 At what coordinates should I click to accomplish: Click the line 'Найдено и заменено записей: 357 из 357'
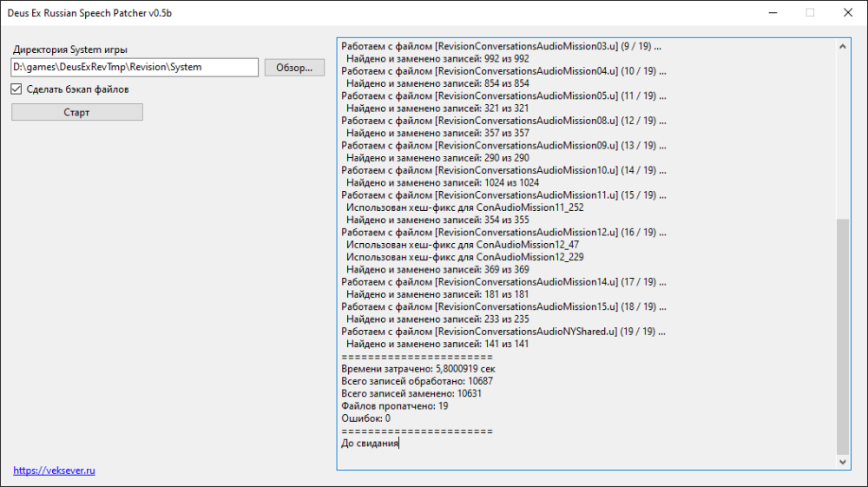[437, 134]
